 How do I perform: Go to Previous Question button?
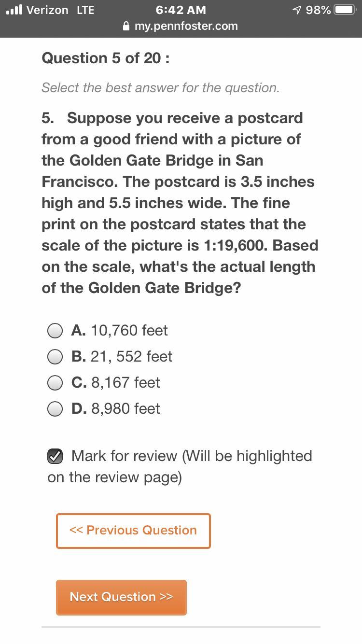[133, 531]
